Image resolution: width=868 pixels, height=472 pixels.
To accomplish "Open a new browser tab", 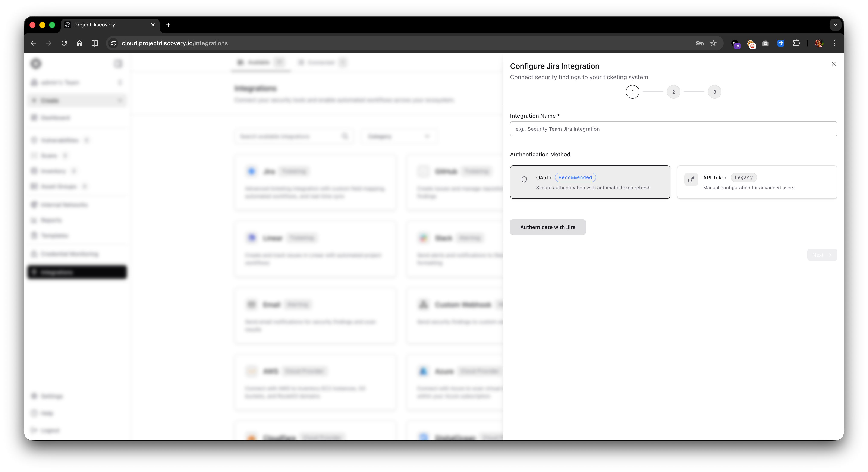I will coord(168,25).
